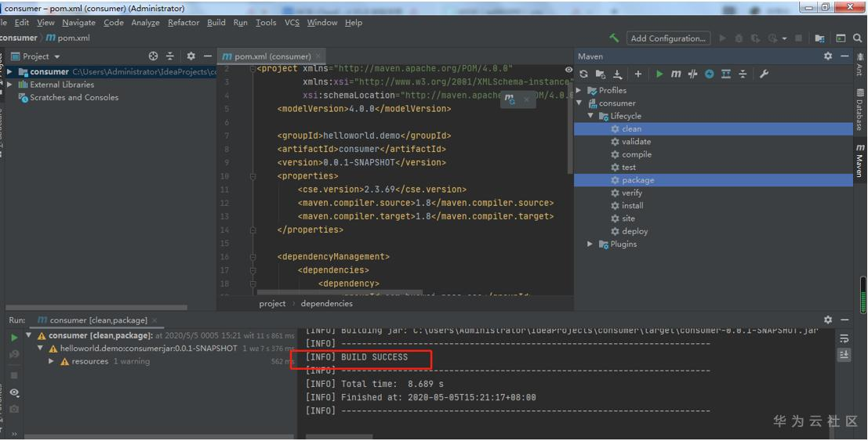Collapse all in Project panel
This screenshot has width=868, height=441.
[170, 56]
